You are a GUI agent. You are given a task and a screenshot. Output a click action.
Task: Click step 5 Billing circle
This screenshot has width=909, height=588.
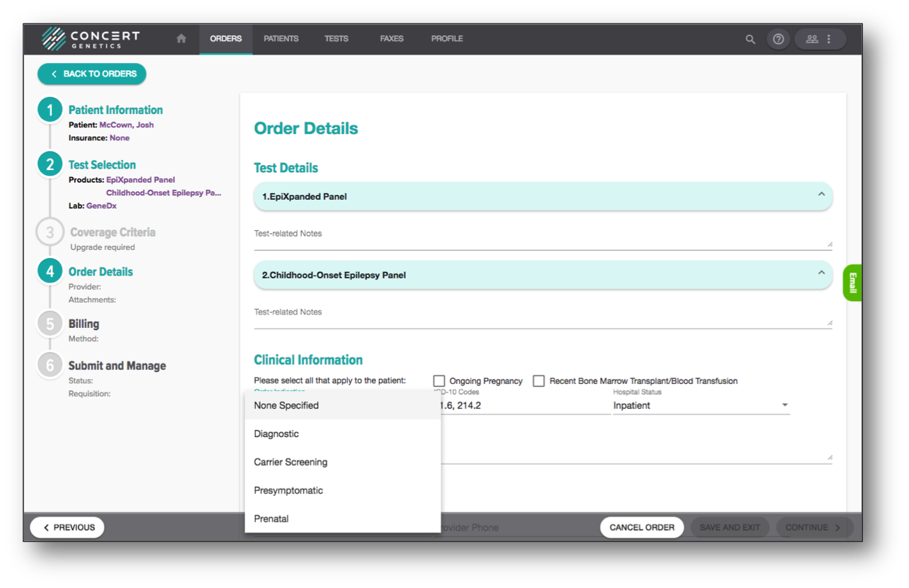50,324
